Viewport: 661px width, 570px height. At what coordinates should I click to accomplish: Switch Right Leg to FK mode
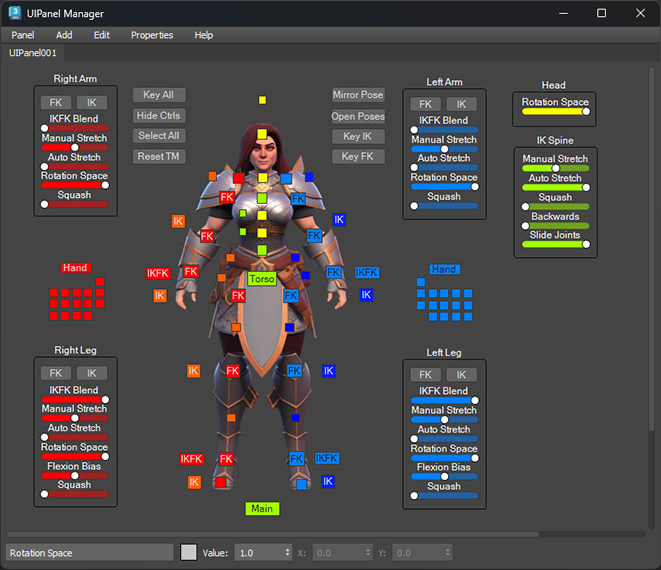56,373
